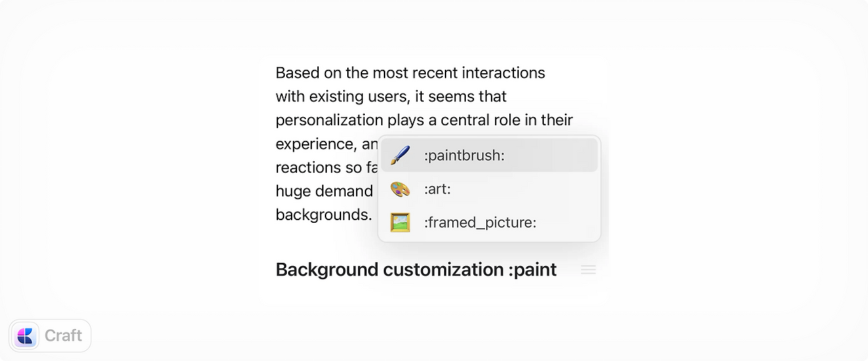Choose the :paintbrush: suggestion label

tap(465, 156)
